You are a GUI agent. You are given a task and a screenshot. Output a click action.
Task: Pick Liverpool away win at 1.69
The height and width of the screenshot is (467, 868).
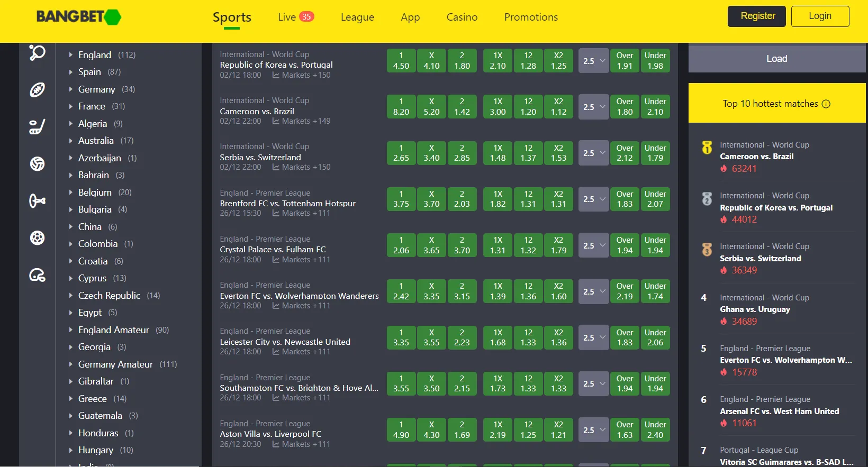(462, 430)
